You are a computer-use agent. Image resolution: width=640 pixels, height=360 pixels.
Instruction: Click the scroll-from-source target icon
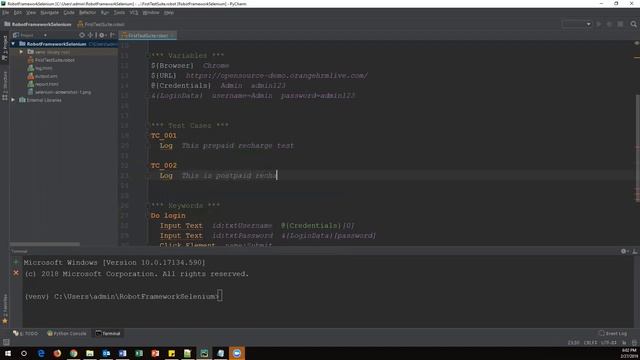click(82, 36)
